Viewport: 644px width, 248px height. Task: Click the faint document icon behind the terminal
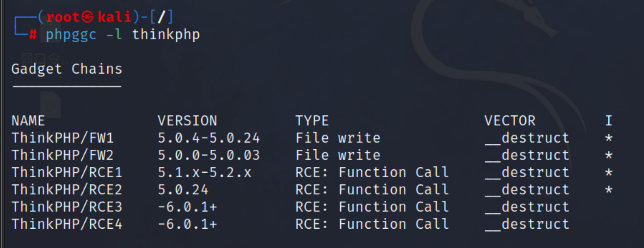tap(50, 105)
